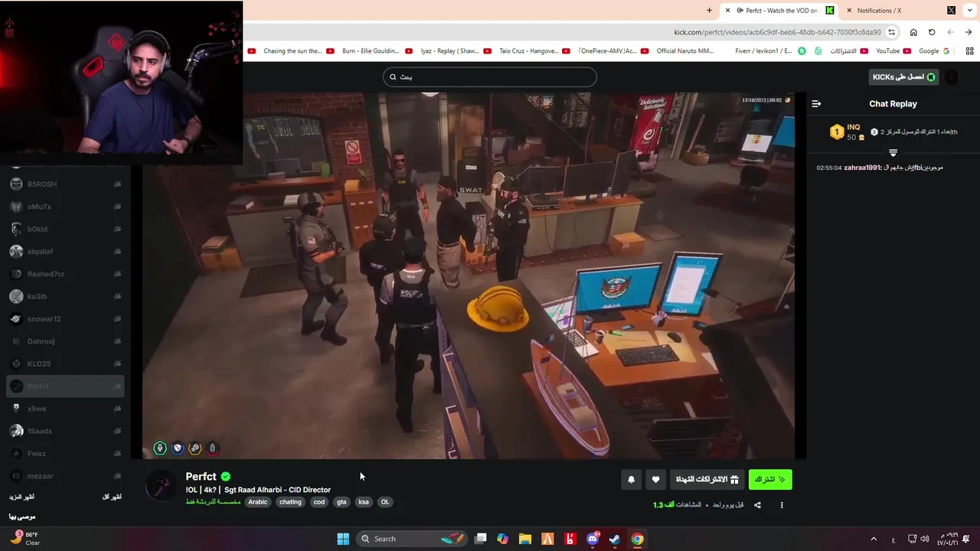Click the heart follow icon
This screenshot has width=980, height=551.
(655, 480)
